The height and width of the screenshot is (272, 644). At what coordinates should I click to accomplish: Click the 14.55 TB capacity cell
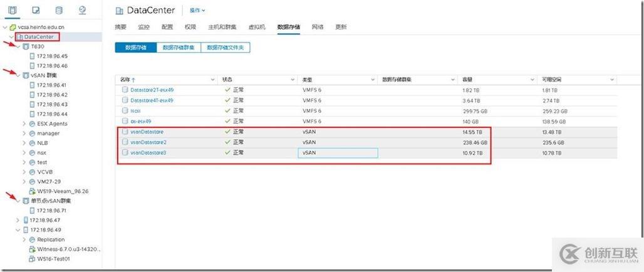point(472,132)
